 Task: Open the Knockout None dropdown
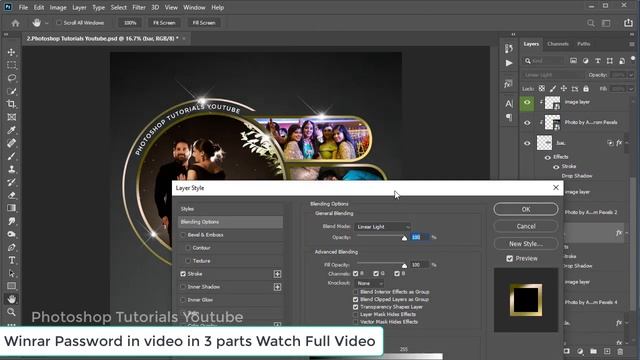369,283
